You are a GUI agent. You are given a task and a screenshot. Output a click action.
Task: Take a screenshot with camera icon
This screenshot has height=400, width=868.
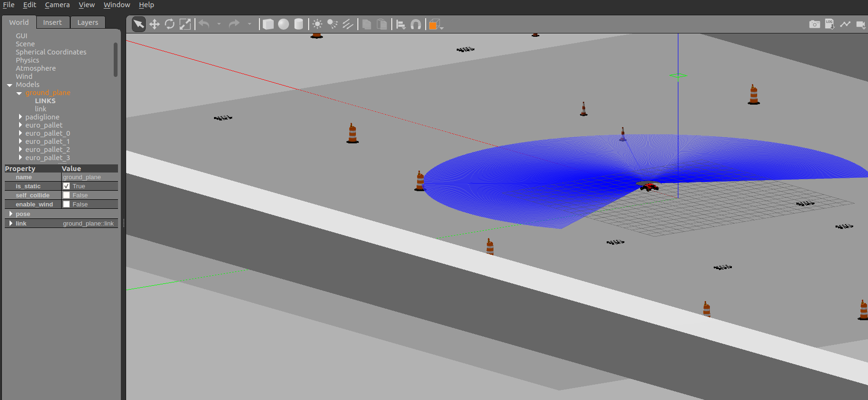[814, 24]
